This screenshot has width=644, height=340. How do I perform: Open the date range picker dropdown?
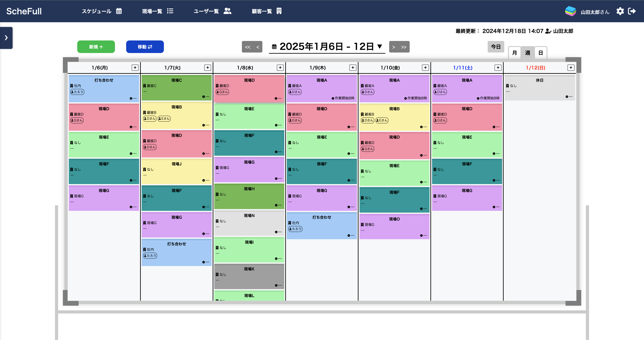click(x=327, y=47)
